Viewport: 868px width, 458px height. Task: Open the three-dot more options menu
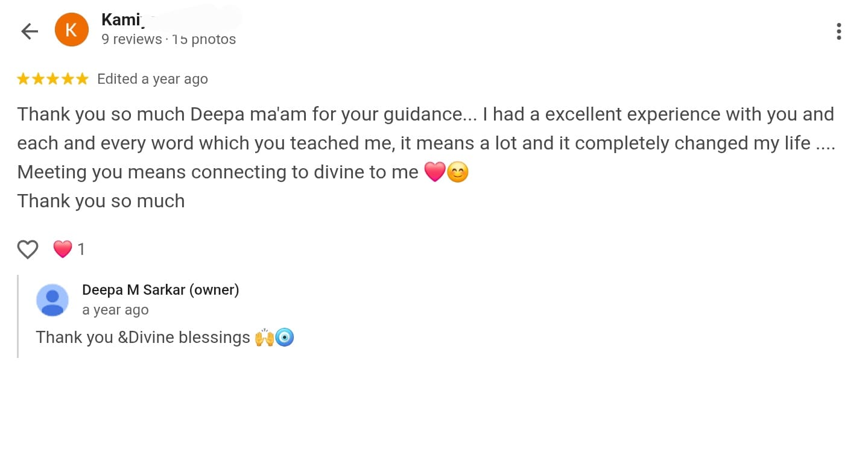click(x=838, y=31)
